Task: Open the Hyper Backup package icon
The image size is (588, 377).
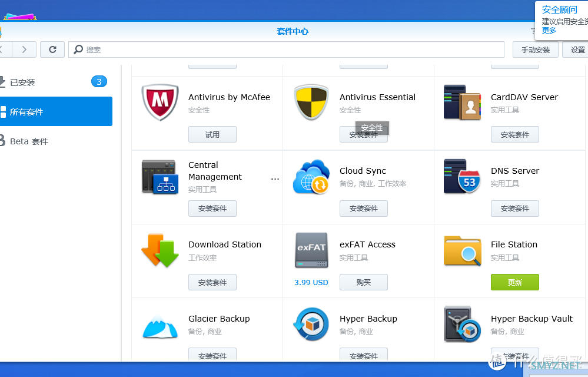Action: click(311, 324)
